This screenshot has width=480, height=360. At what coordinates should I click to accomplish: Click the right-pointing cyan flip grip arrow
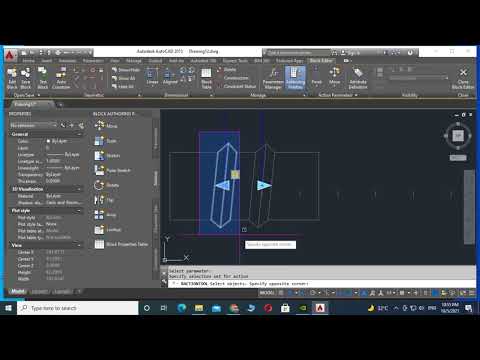point(264,185)
